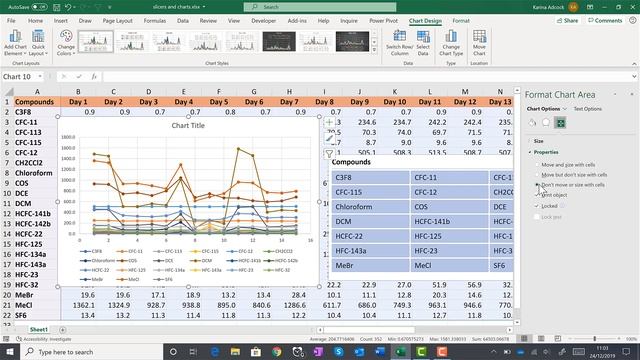This screenshot has height=360, width=640.
Task: Select the Fill & Line pane icon
Action: tap(532, 123)
